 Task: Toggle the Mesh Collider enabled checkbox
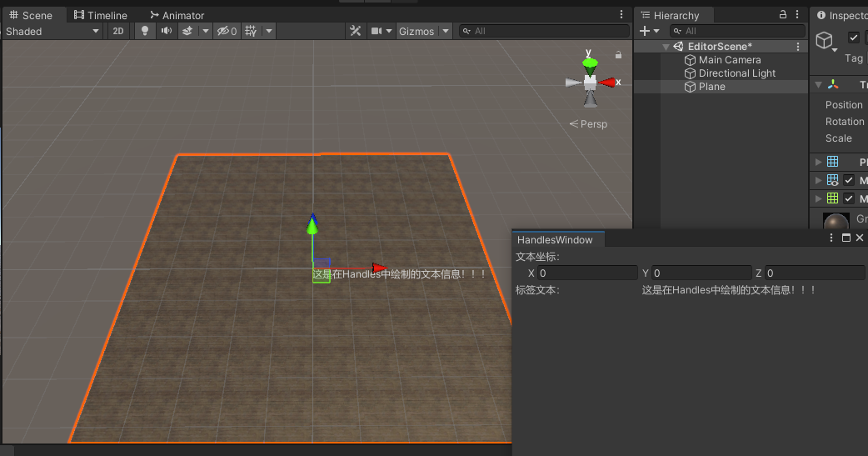(x=849, y=198)
